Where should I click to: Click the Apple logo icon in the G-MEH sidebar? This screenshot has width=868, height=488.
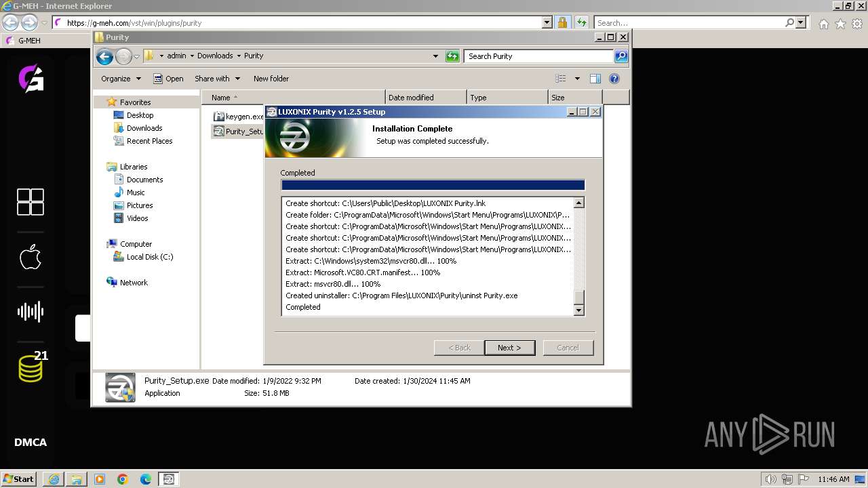click(x=31, y=257)
